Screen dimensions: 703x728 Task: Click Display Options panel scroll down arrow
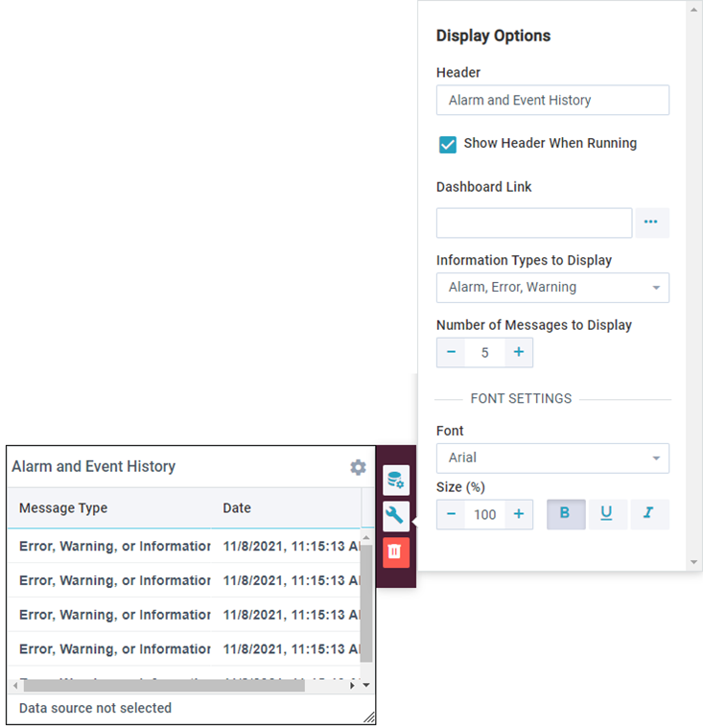693,562
